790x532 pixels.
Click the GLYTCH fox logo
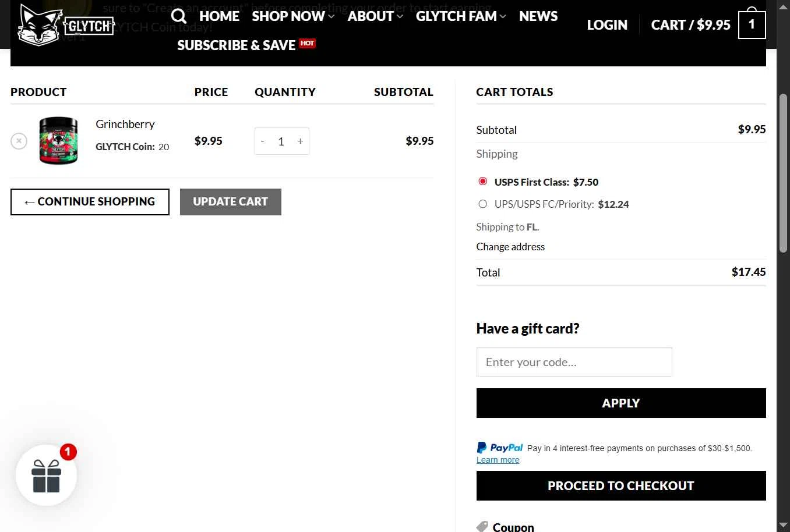coord(66,25)
